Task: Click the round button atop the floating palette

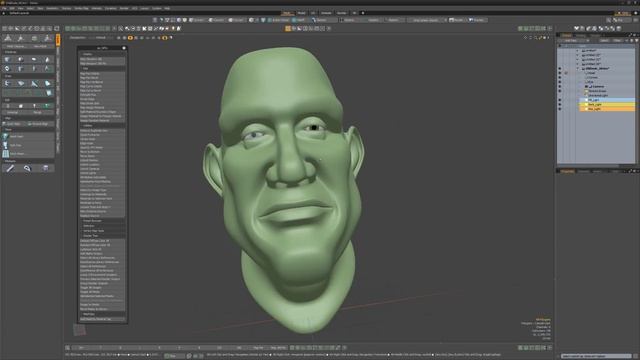Action: (124, 48)
